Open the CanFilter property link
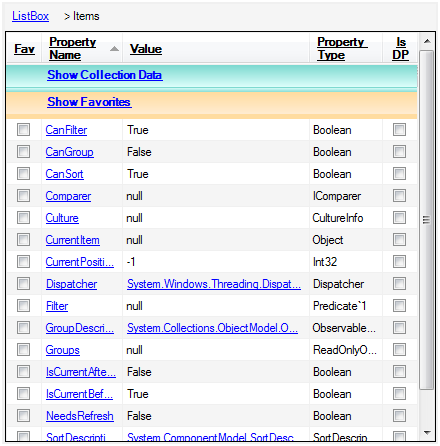This screenshot has width=440, height=446. [x=66, y=130]
